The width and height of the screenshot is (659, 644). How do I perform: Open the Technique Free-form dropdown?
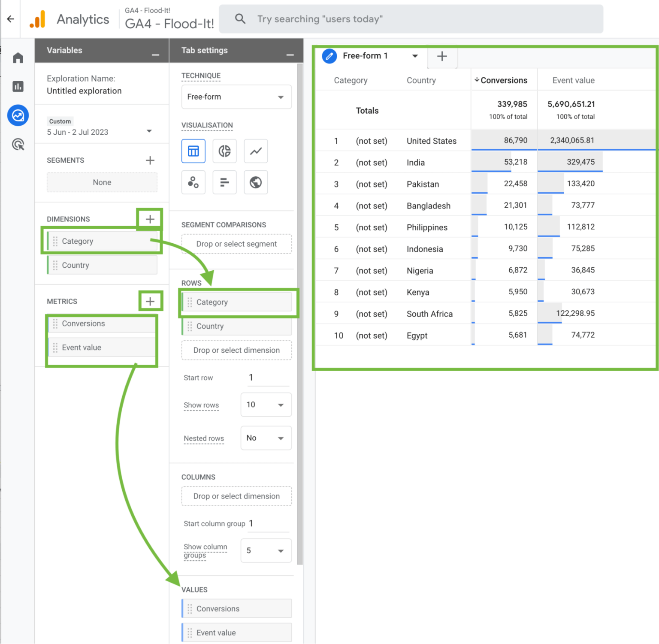pos(236,97)
